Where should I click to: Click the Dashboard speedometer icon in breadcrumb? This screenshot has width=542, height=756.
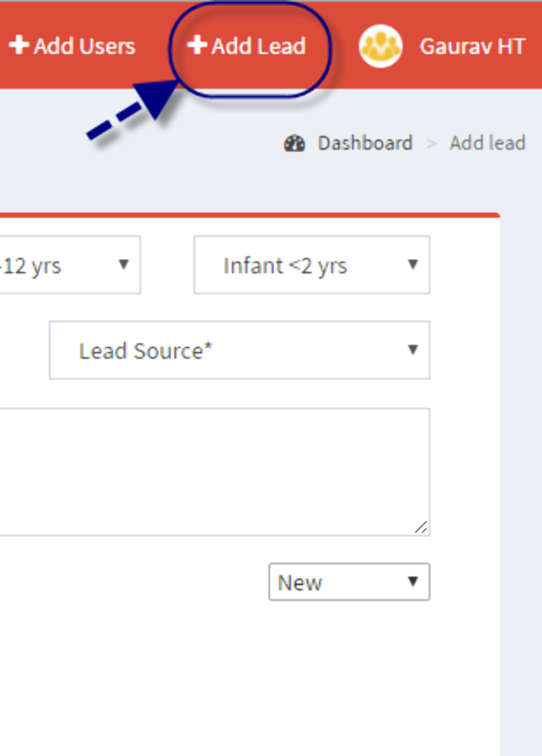pyautogui.click(x=295, y=143)
